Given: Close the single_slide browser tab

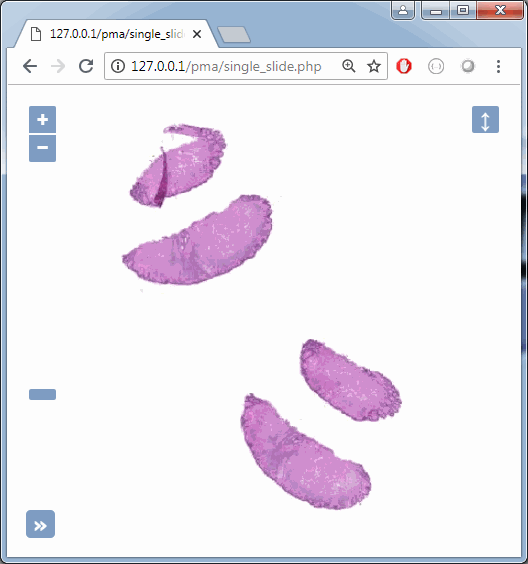Looking at the screenshot, I should tap(197, 34).
